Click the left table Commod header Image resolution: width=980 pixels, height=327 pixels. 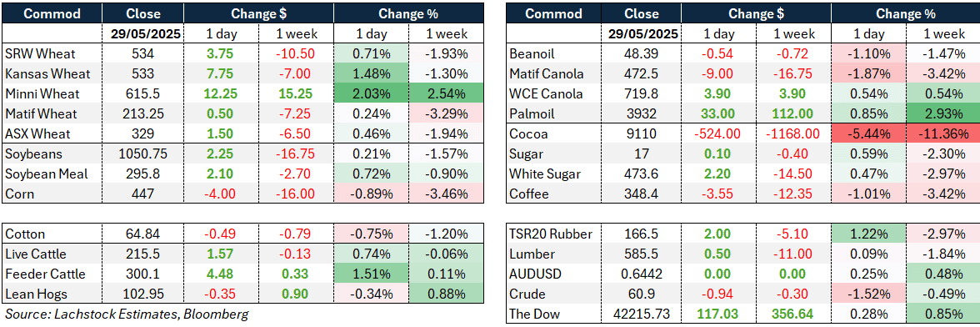point(52,13)
